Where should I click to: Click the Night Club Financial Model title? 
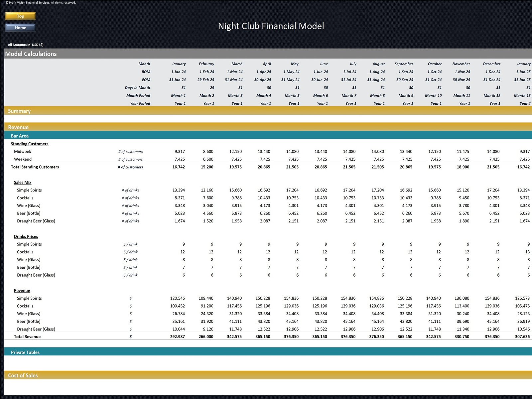271,26
